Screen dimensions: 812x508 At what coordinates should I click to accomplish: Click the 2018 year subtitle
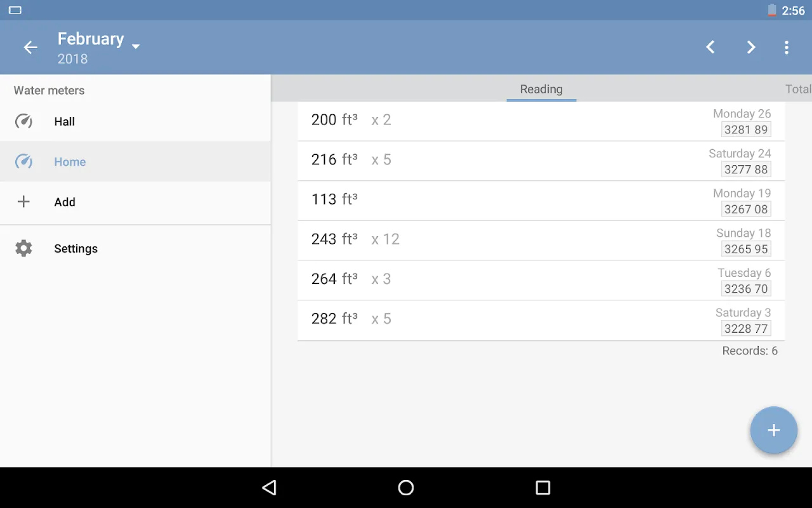[x=72, y=59]
